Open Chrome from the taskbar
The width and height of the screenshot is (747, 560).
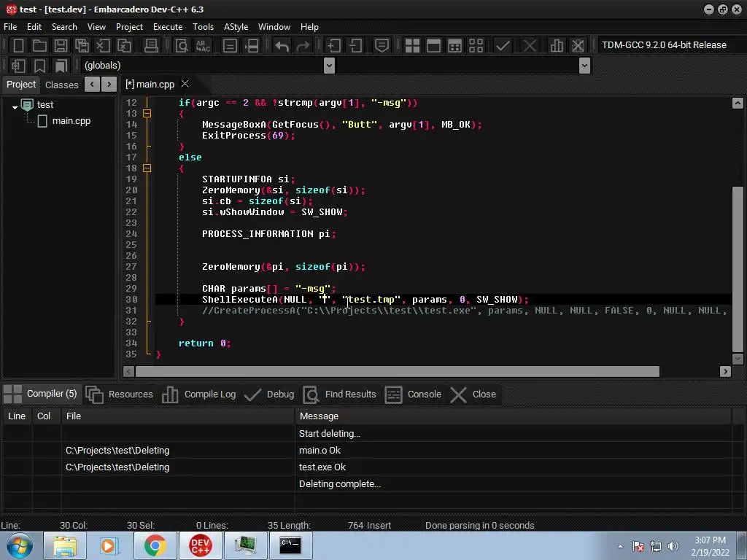pyautogui.click(x=155, y=545)
